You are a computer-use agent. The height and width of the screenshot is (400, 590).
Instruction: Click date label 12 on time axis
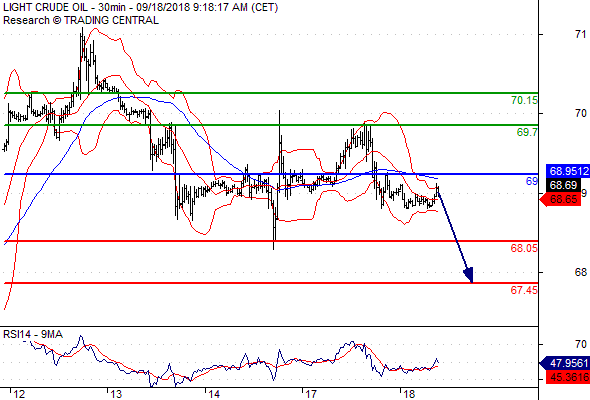pos(19,394)
